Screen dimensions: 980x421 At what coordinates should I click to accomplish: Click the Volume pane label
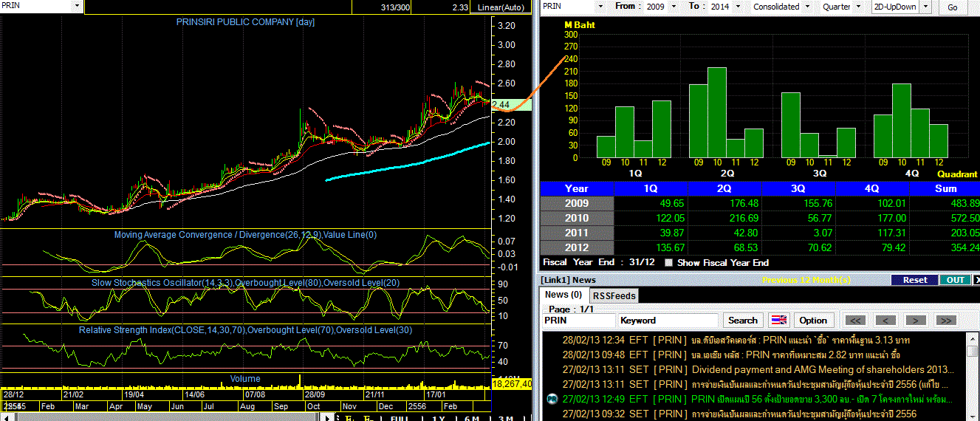(x=245, y=379)
